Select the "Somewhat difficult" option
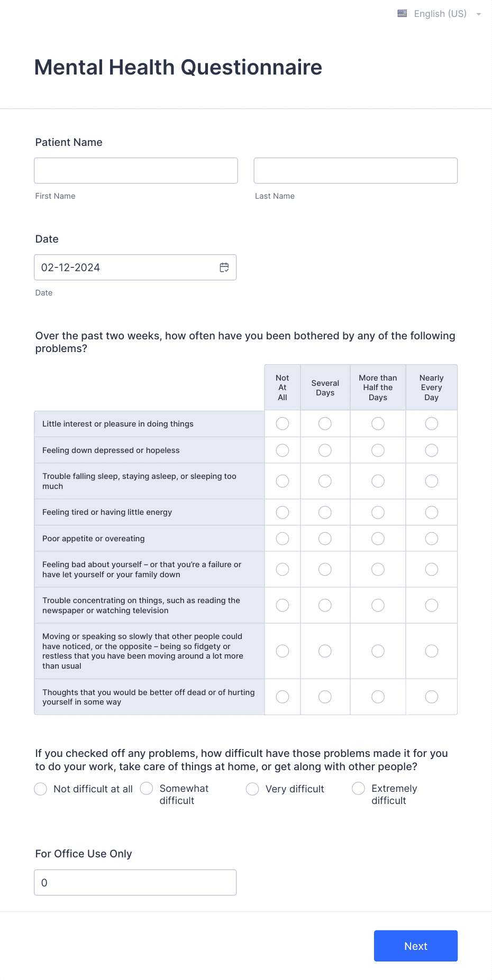The image size is (492, 980). pos(146,789)
